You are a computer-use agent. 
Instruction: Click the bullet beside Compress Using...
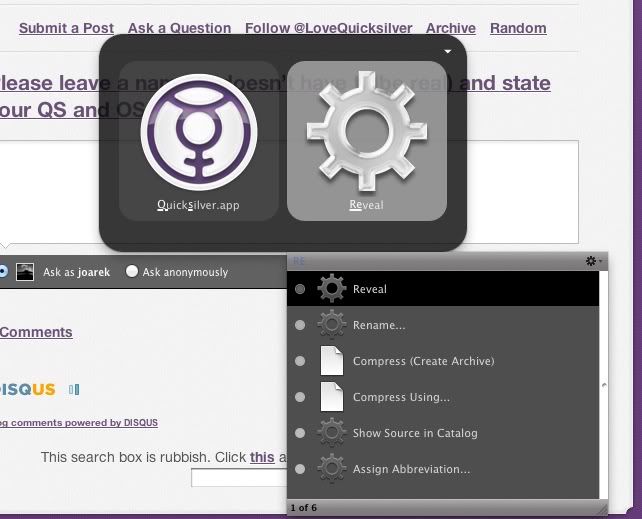tap(300, 397)
